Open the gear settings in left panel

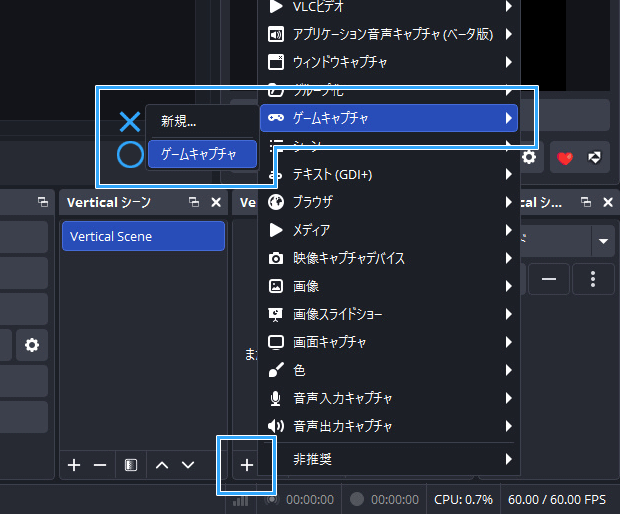click(32, 345)
